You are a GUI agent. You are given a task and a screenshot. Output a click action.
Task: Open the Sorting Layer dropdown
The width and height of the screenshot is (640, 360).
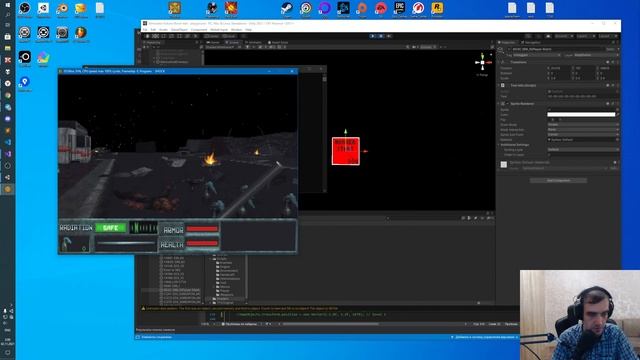(x=583, y=149)
